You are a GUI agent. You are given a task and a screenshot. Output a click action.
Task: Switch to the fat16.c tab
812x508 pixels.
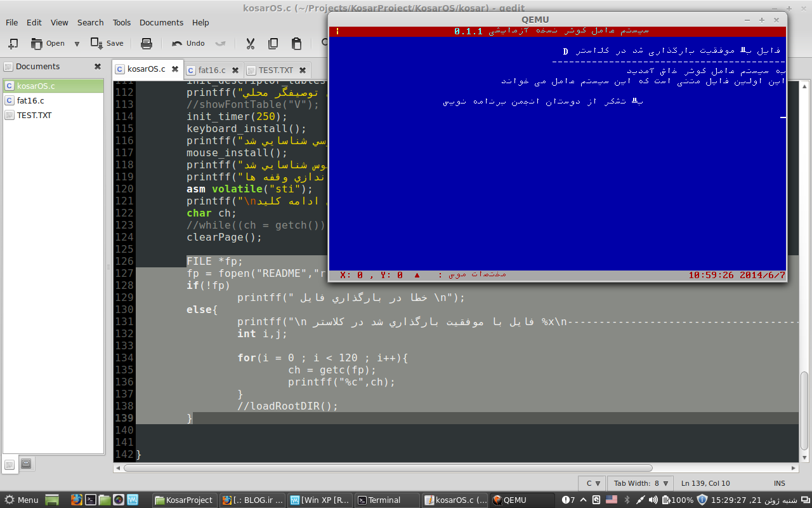213,70
